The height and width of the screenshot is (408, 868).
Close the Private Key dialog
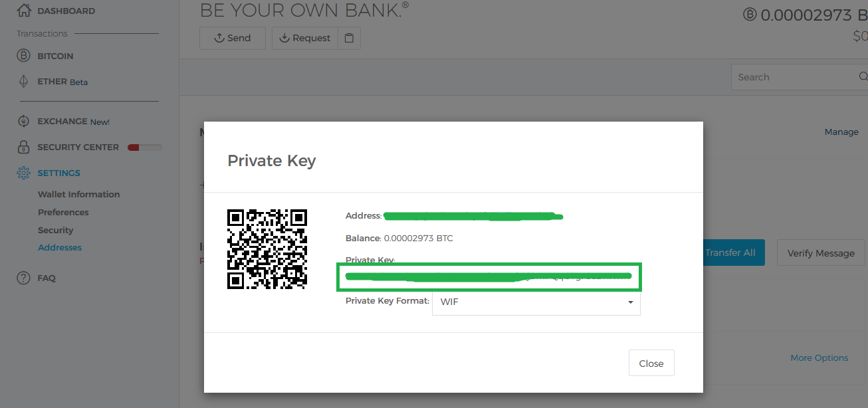point(651,363)
